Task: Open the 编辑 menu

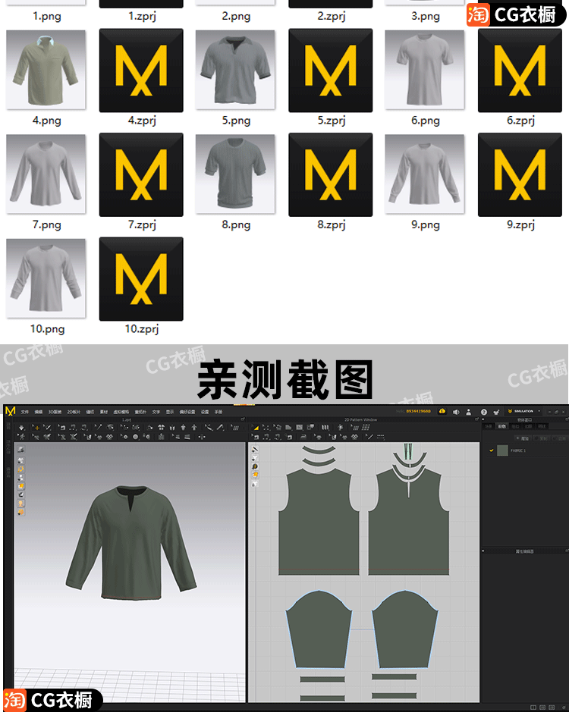Action: coord(38,412)
